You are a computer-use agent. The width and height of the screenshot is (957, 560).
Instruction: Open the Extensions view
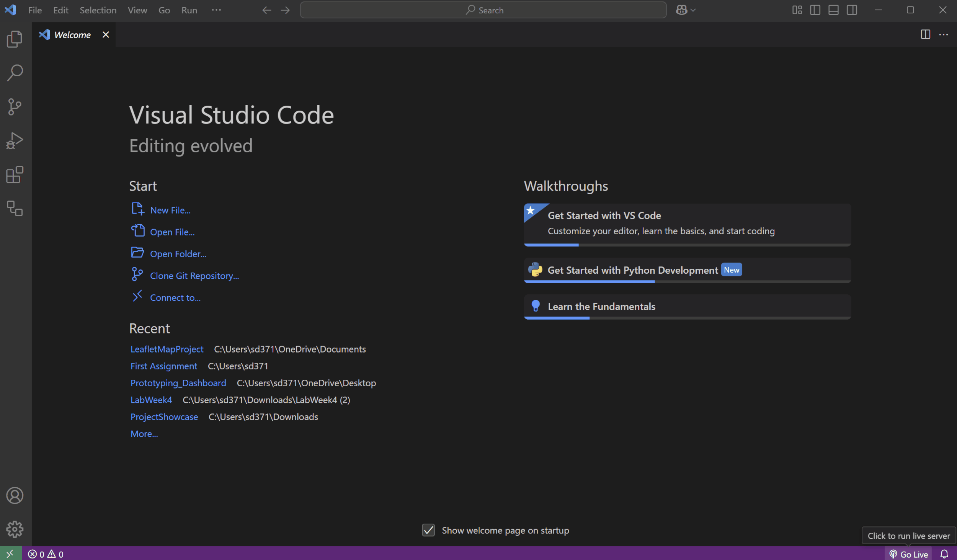click(15, 175)
